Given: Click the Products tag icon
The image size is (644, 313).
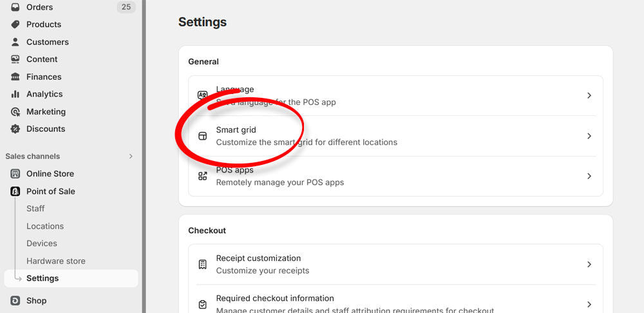Looking at the screenshot, I should pyautogui.click(x=15, y=24).
